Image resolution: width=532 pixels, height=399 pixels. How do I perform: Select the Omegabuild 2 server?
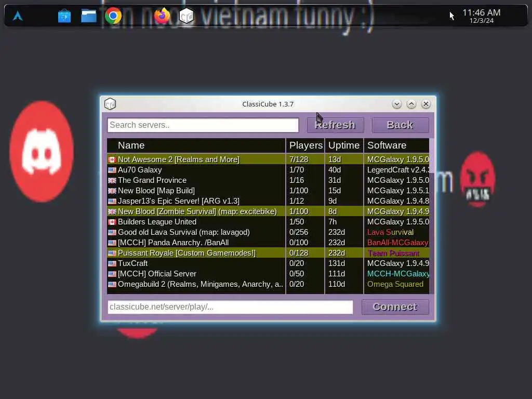point(268,284)
